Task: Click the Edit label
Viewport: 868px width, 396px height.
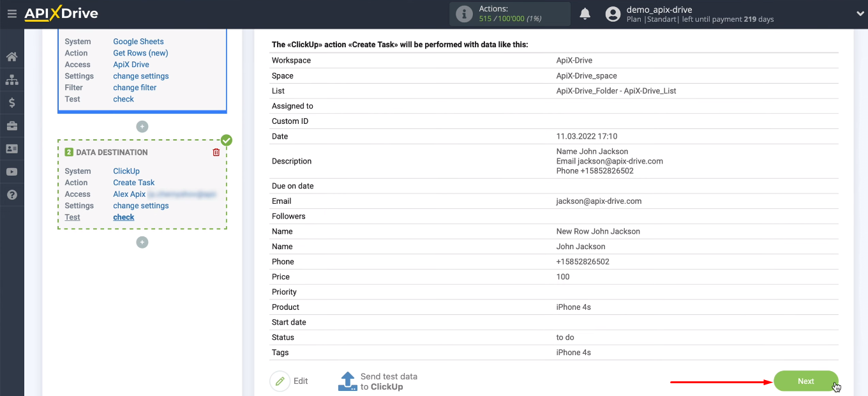Action: [x=301, y=381]
